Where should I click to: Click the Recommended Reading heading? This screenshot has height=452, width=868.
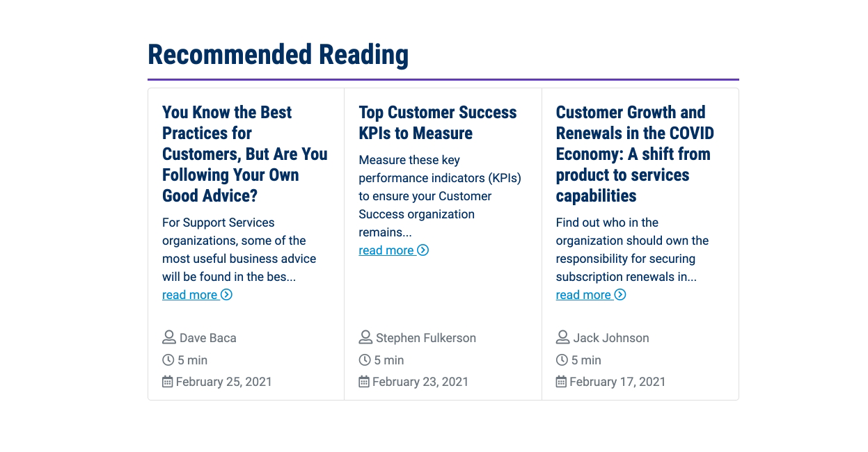[x=278, y=54]
